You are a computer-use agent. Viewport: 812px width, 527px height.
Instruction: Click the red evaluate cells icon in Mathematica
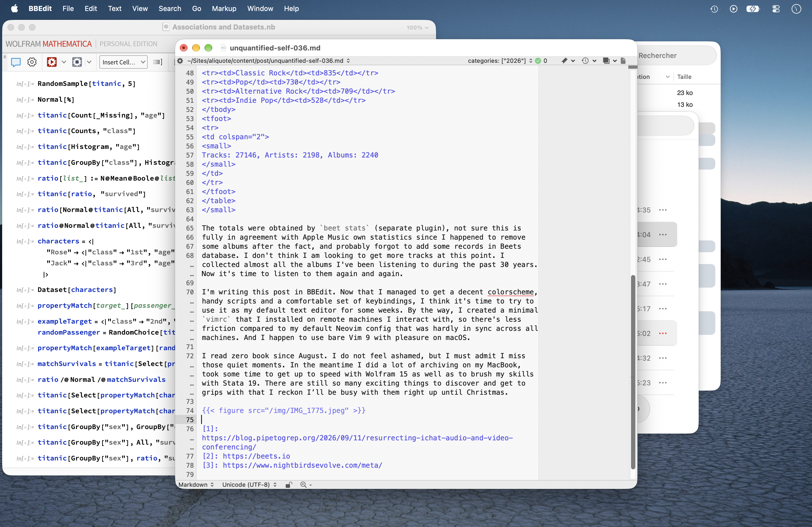pos(52,62)
